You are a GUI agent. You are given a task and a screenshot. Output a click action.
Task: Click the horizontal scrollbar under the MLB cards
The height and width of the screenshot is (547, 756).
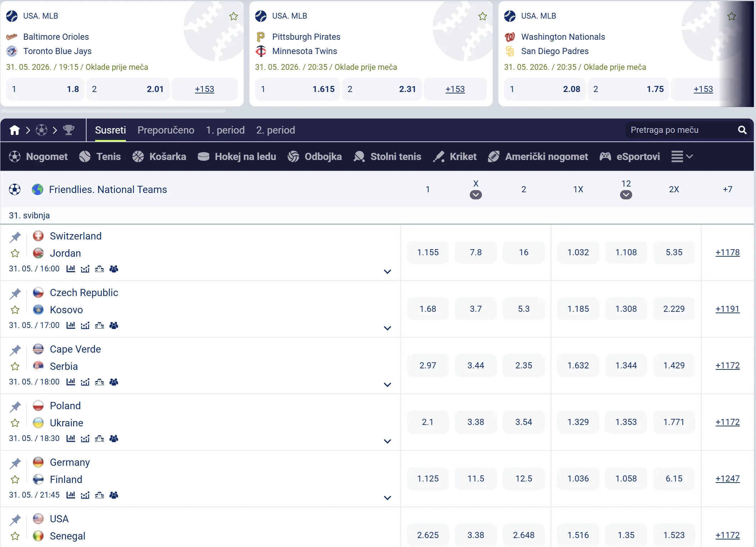(x=113, y=111)
